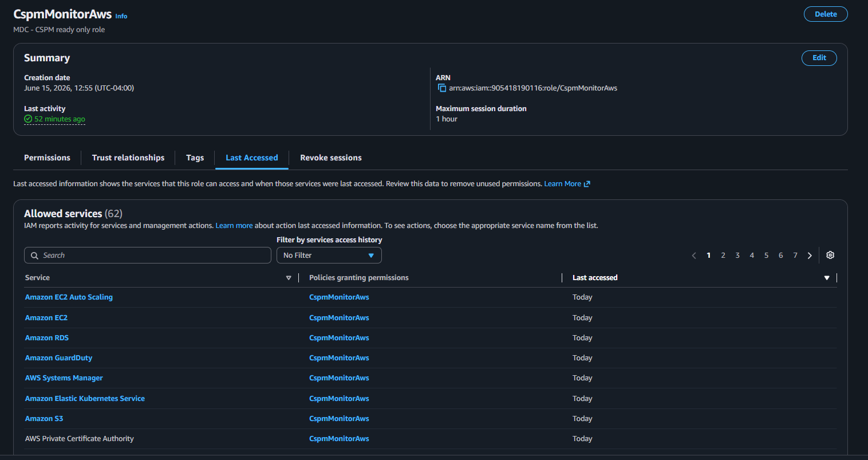This screenshot has width=868, height=460.
Task: Click the Last accessed sort arrow
Action: [x=827, y=278]
